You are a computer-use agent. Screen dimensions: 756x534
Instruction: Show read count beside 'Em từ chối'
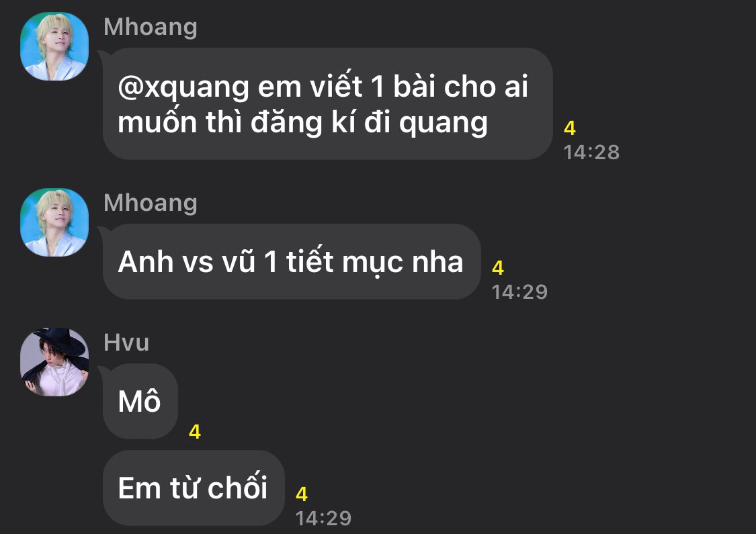coord(302,494)
